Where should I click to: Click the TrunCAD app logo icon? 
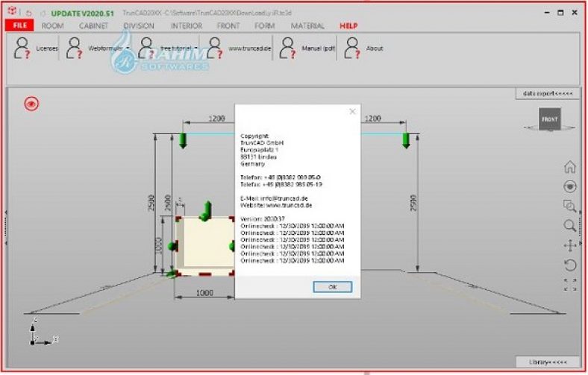point(12,11)
